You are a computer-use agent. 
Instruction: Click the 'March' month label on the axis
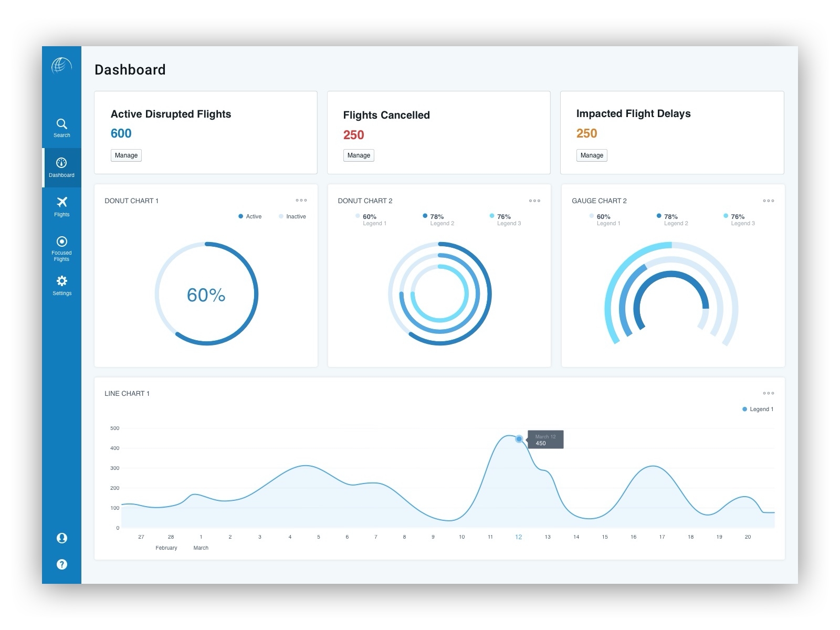coord(201,548)
